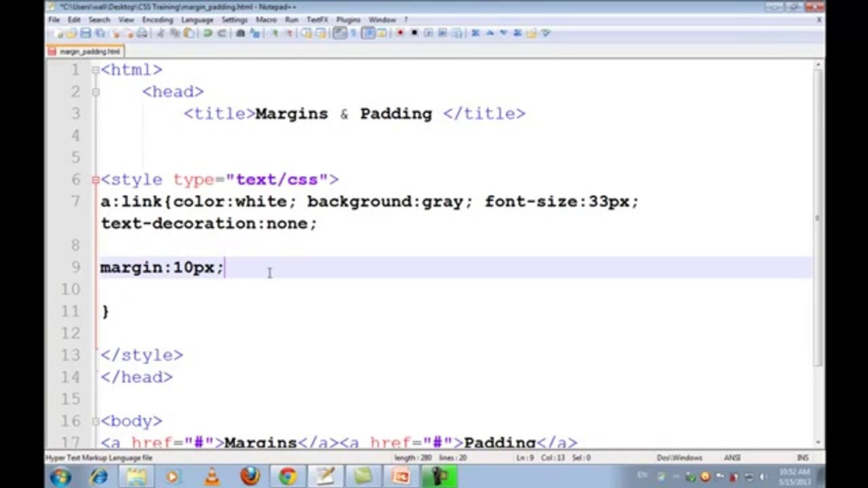868x488 pixels.
Task: Open Google Chrome from taskbar
Action: coord(288,476)
